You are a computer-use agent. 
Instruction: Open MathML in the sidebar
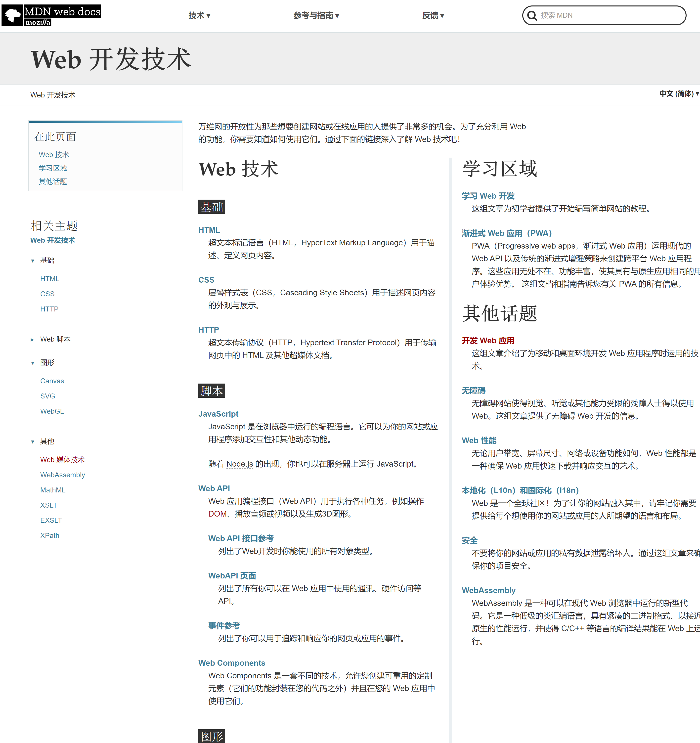[53, 490]
